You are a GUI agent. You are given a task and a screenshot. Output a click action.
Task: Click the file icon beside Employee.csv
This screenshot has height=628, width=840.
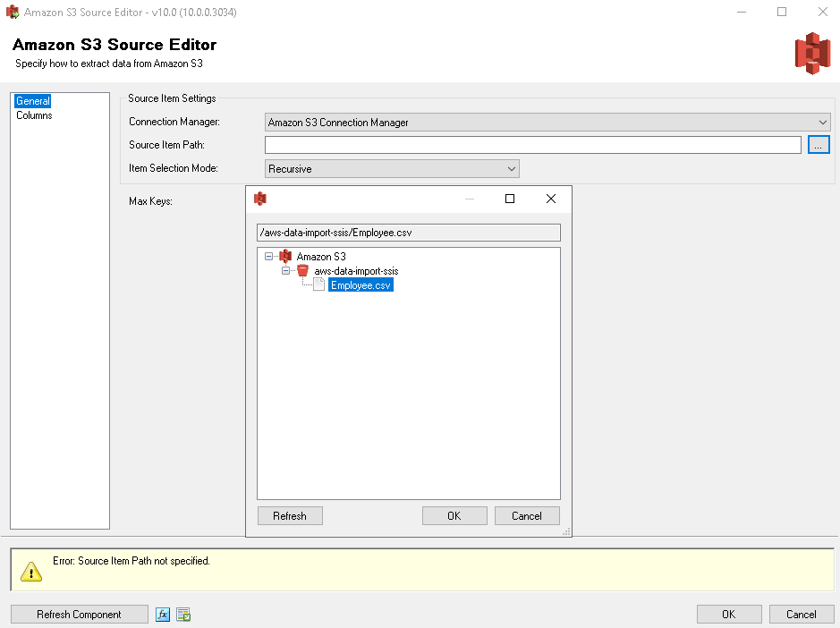click(x=318, y=284)
